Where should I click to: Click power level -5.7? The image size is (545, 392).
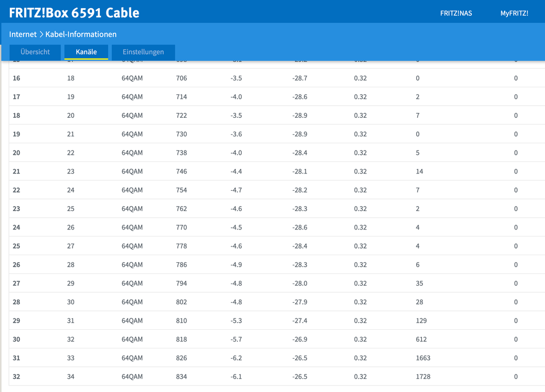[x=236, y=340]
